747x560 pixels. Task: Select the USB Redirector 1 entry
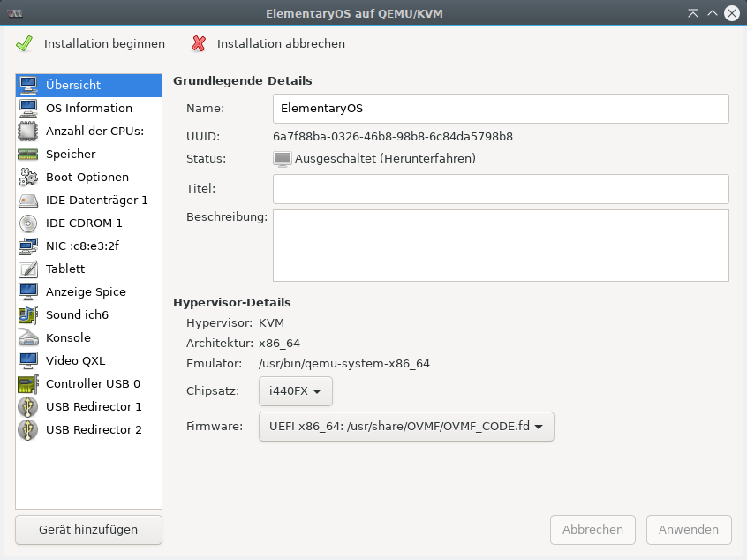click(88, 406)
